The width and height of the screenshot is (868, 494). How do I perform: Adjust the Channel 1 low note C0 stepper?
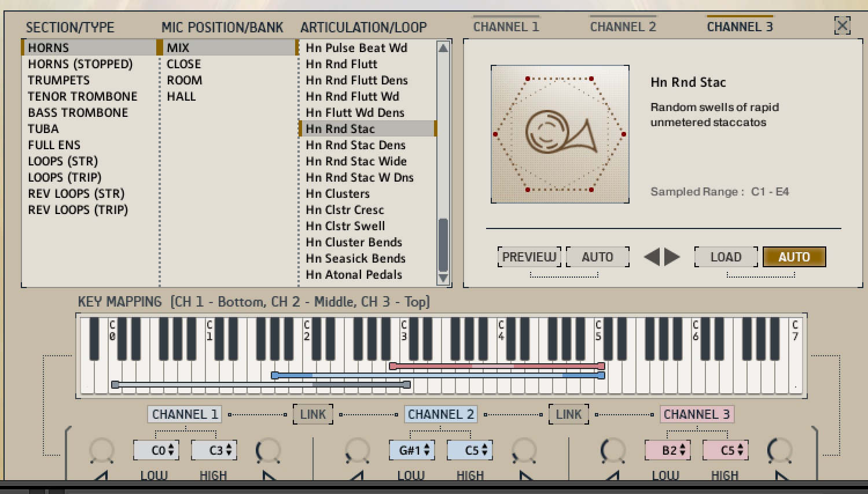coord(156,450)
